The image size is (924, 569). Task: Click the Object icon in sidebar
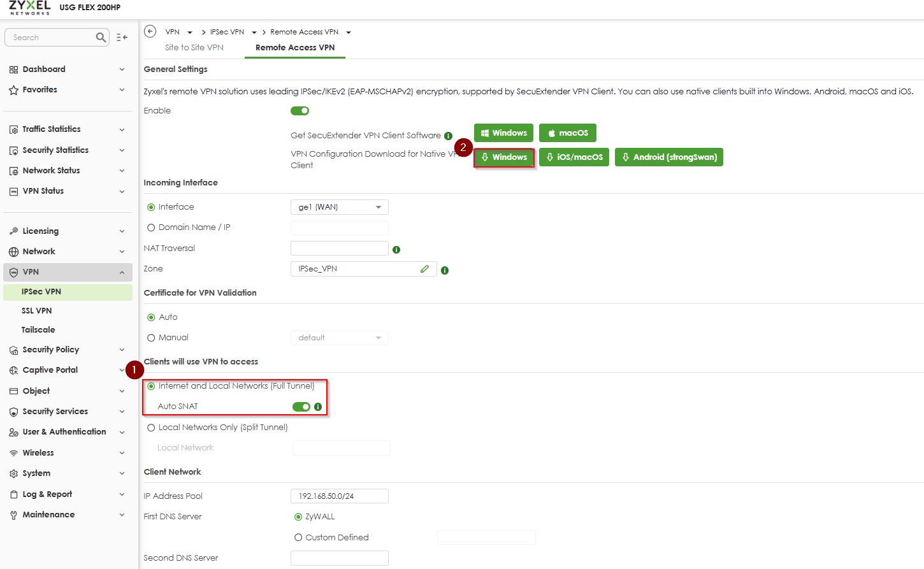pos(13,391)
